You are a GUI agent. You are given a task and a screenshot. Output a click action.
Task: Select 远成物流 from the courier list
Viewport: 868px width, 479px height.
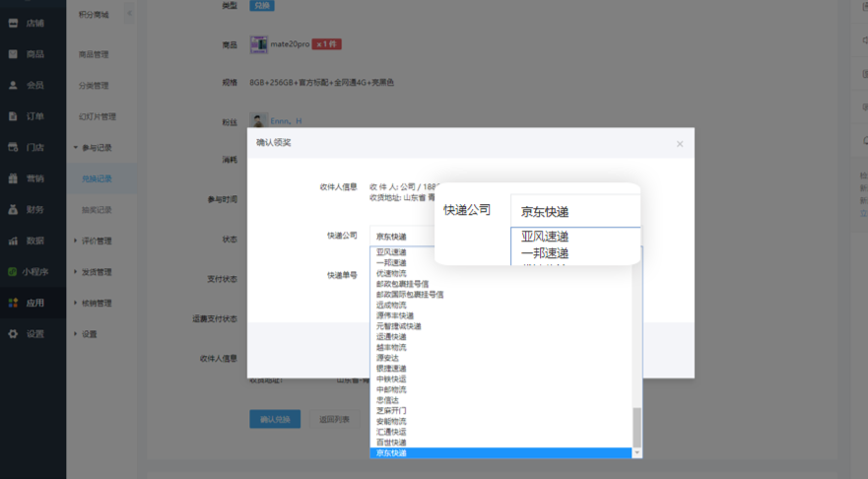click(501, 305)
